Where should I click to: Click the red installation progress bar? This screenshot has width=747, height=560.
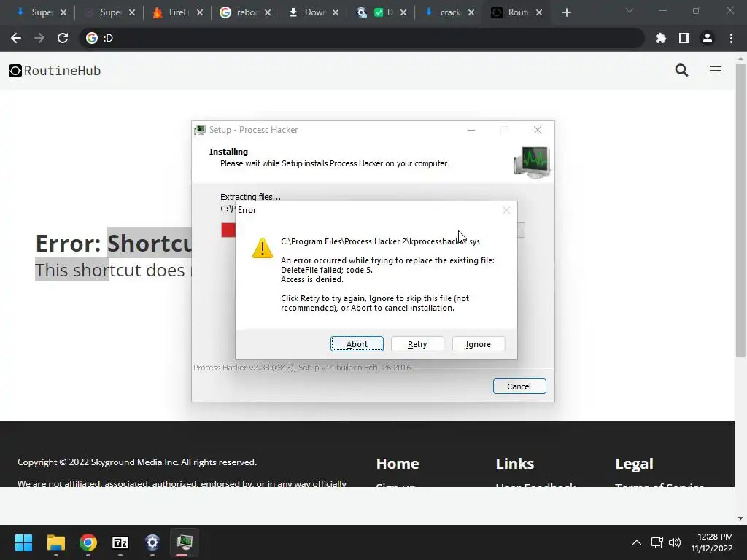coord(228,230)
